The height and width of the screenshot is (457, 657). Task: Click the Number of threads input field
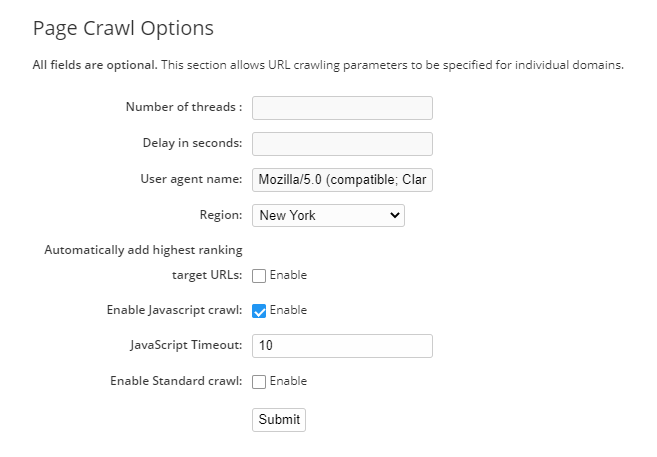(342, 108)
